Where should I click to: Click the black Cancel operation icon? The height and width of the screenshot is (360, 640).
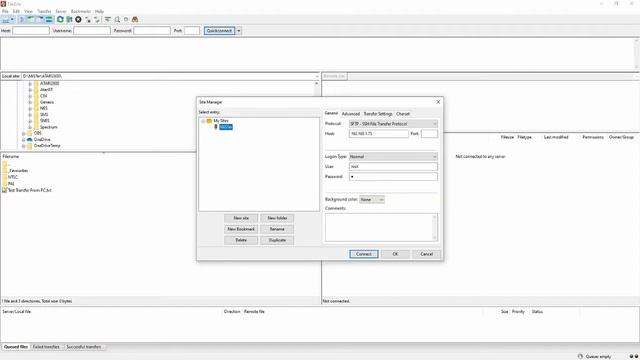point(78,20)
